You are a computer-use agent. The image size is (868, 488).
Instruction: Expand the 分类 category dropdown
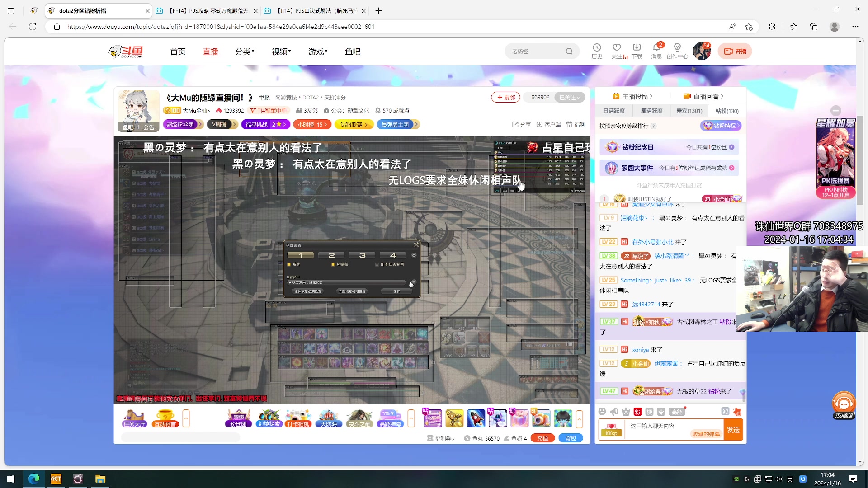click(x=245, y=52)
